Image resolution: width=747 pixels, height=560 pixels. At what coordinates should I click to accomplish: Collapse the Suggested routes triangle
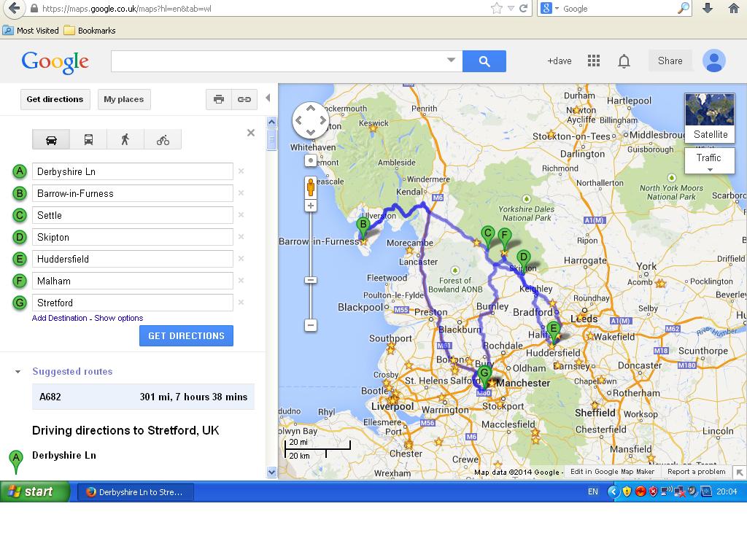point(18,371)
